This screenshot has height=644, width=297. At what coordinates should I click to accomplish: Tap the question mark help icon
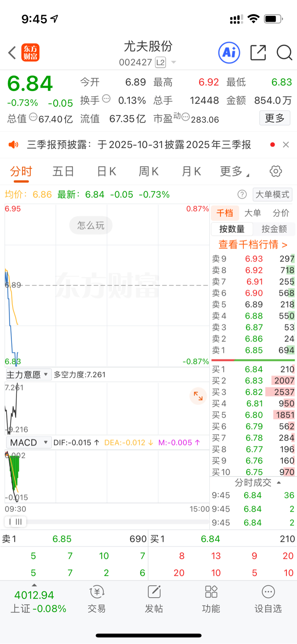pyautogui.click(x=242, y=194)
